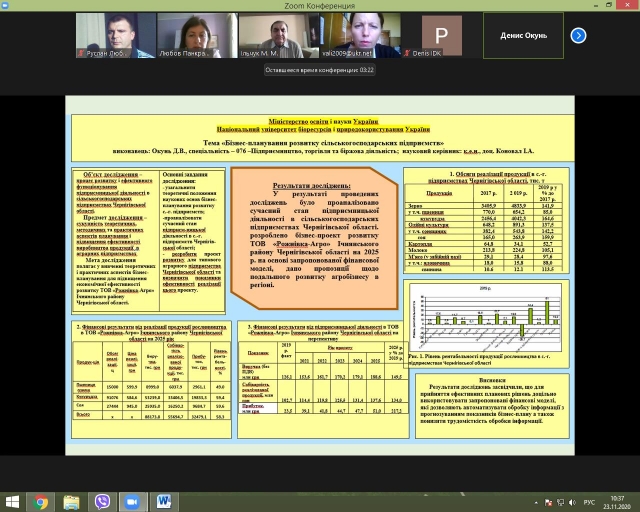This screenshot has height=512, width=640.
Task: Click the profitability bar chart on slide
Action: click(x=486, y=318)
